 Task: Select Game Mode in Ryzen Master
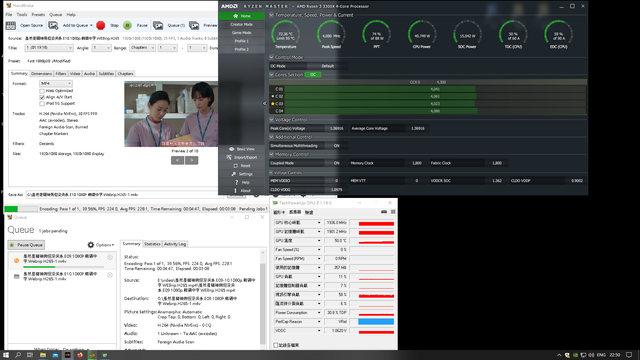pos(241,33)
